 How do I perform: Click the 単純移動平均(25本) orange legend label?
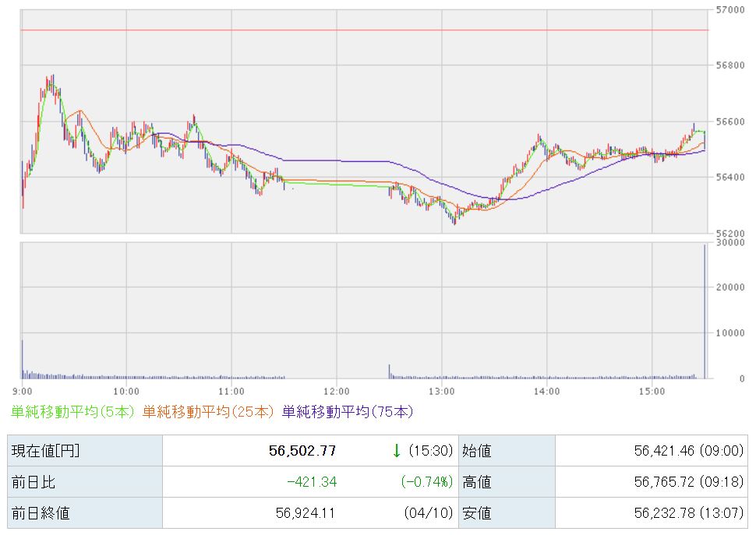pos(208,411)
